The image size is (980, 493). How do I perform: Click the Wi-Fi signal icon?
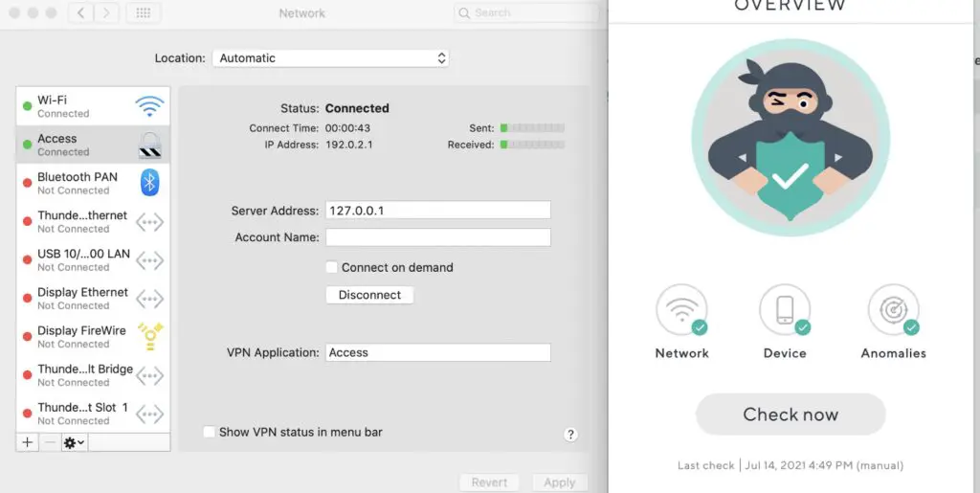coord(150,106)
